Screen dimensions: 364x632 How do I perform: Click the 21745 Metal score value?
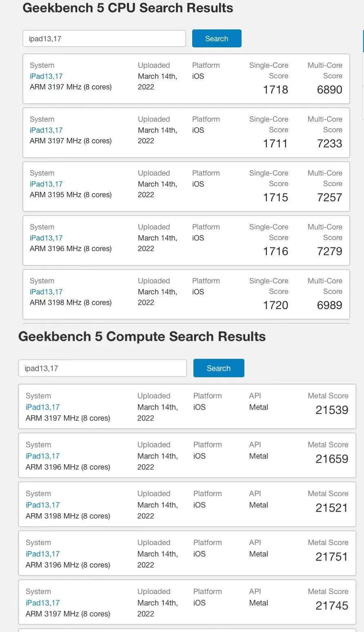(x=332, y=606)
